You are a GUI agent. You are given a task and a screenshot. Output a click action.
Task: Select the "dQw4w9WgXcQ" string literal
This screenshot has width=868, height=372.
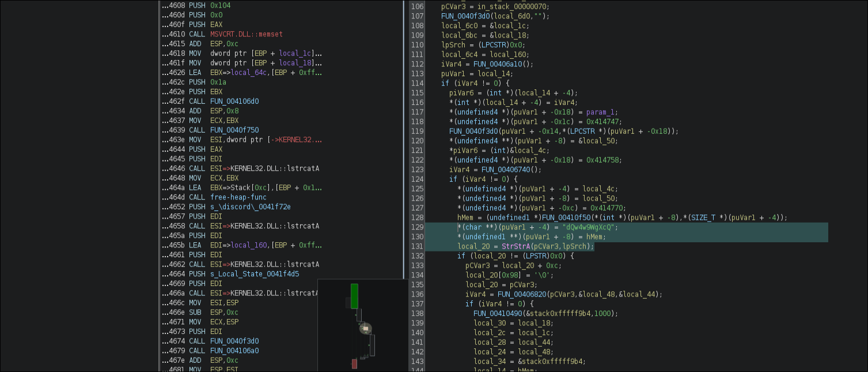click(x=587, y=227)
